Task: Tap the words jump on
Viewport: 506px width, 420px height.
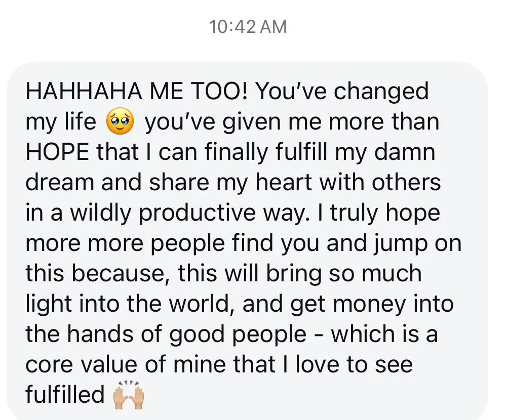Action: tap(417, 244)
